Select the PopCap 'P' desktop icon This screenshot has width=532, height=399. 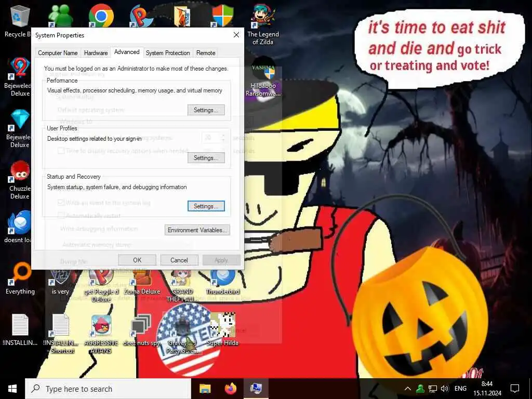(x=141, y=16)
